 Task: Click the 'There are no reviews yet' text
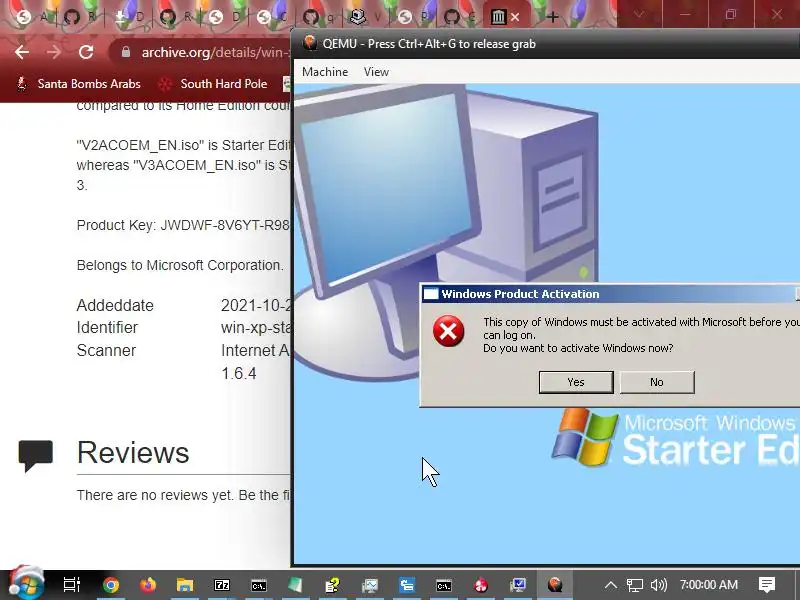183,495
